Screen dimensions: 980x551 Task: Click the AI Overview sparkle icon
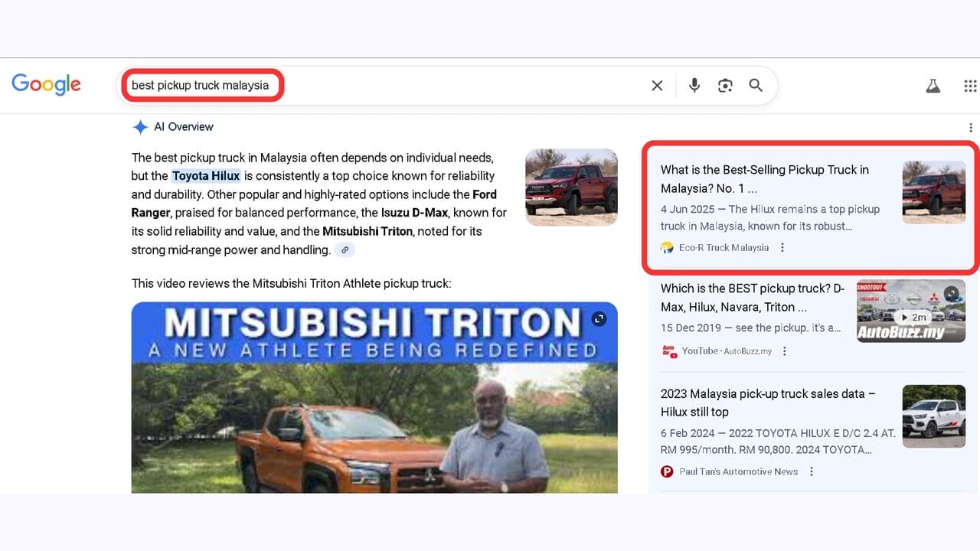140,127
